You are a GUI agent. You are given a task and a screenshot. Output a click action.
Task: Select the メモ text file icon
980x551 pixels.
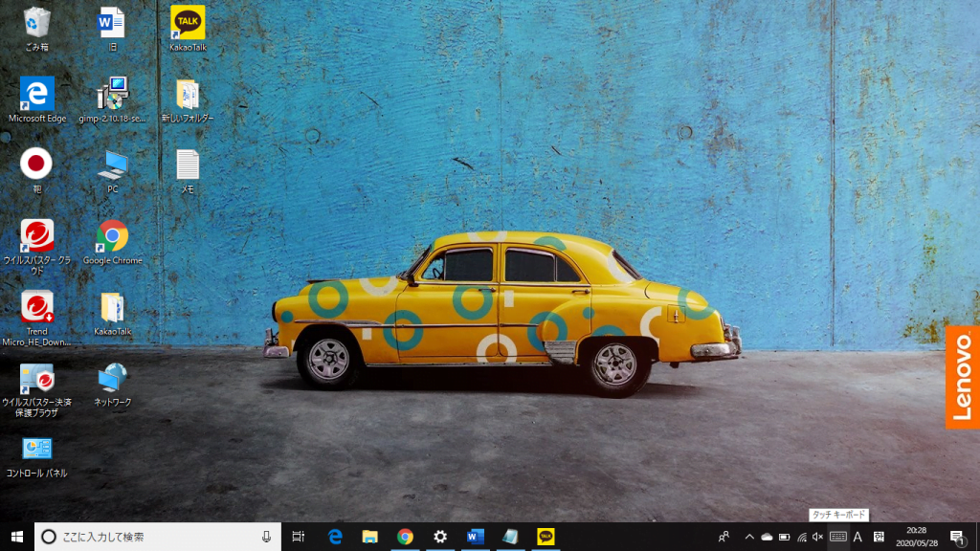188,165
